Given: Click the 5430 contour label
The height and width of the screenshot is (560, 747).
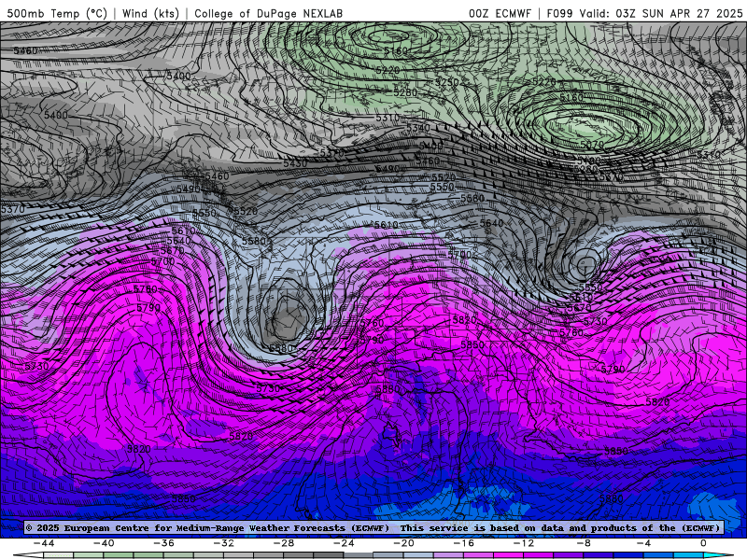Looking at the screenshot, I should coord(295,163).
